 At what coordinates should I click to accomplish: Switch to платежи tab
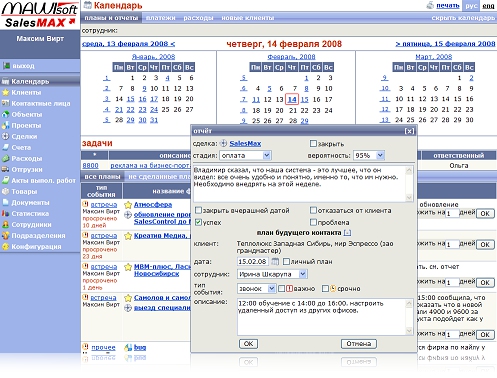coord(161,18)
